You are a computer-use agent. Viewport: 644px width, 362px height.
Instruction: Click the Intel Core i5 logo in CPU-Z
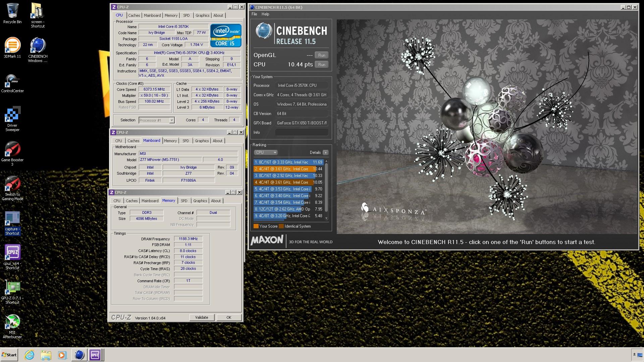pyautogui.click(x=226, y=35)
